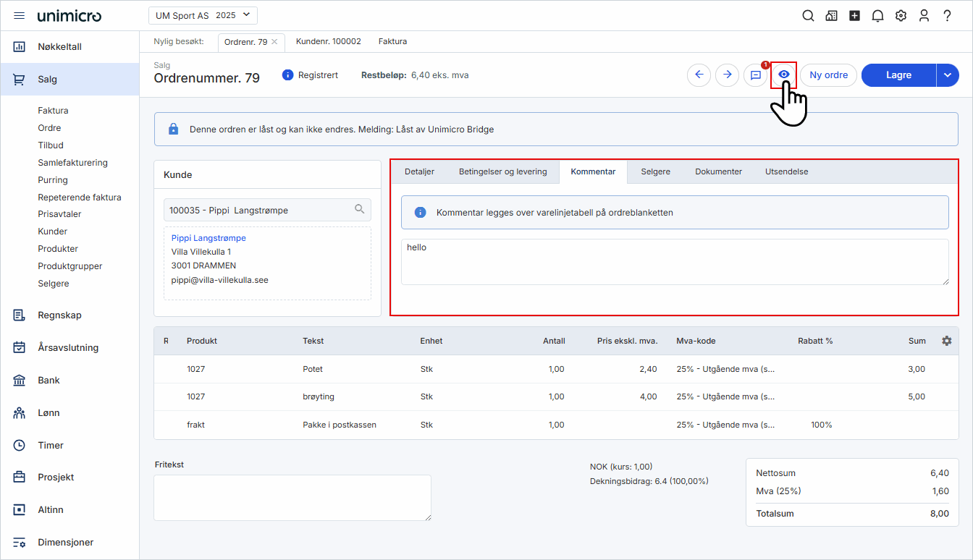Screen dimensions: 973x560
Task: Expand Regnskap section in sidebar
Action: pos(59,315)
